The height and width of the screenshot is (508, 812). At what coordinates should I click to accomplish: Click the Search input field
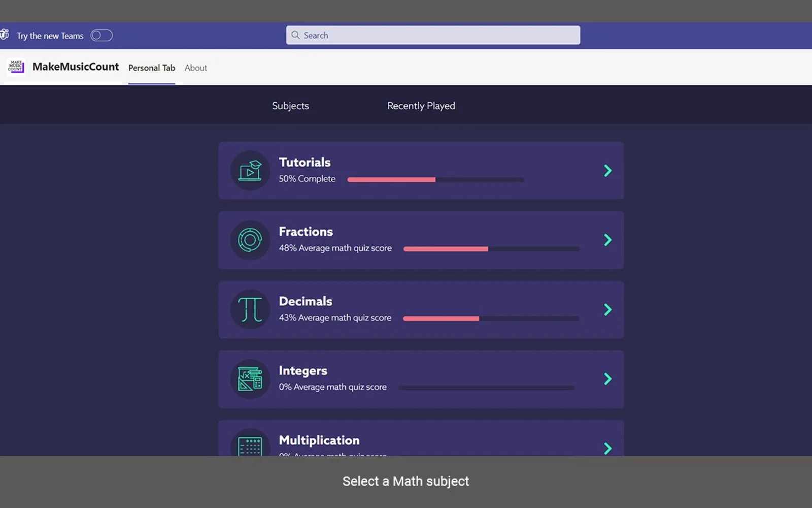[433, 35]
